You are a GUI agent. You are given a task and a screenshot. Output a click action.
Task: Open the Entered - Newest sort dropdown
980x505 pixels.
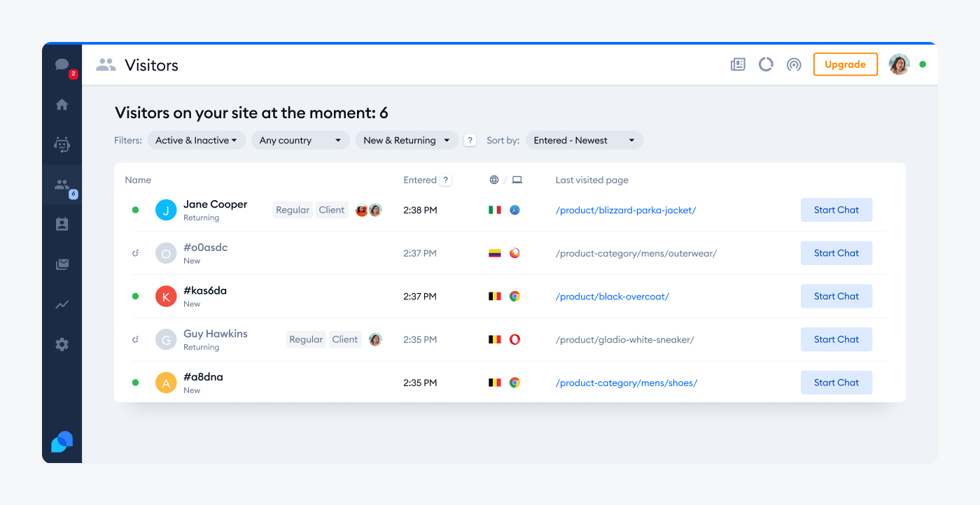point(584,140)
